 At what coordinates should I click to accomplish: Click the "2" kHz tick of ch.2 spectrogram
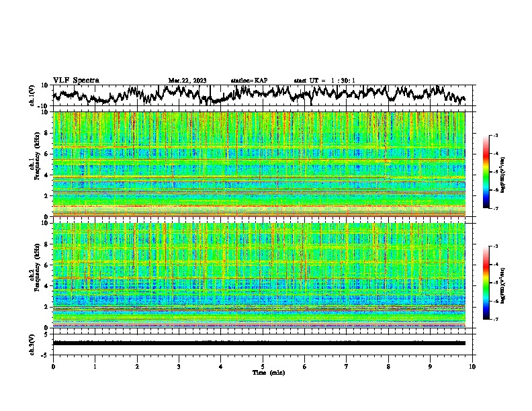click(x=48, y=307)
